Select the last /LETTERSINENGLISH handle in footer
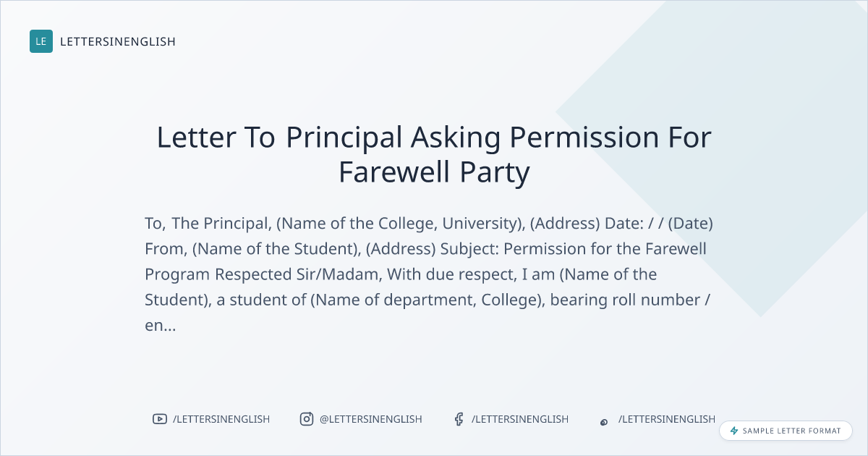The width and height of the screenshot is (868, 456). point(667,419)
